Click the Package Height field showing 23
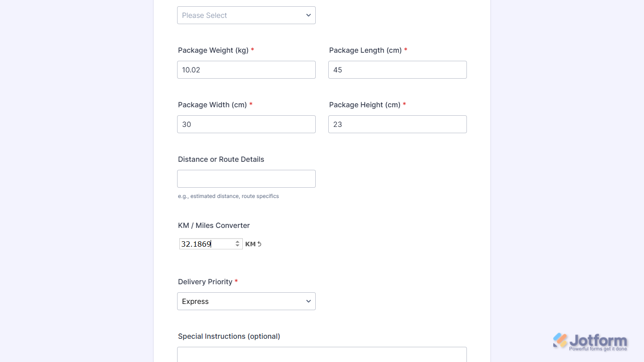Viewport: 644px width, 362px height. click(x=397, y=124)
